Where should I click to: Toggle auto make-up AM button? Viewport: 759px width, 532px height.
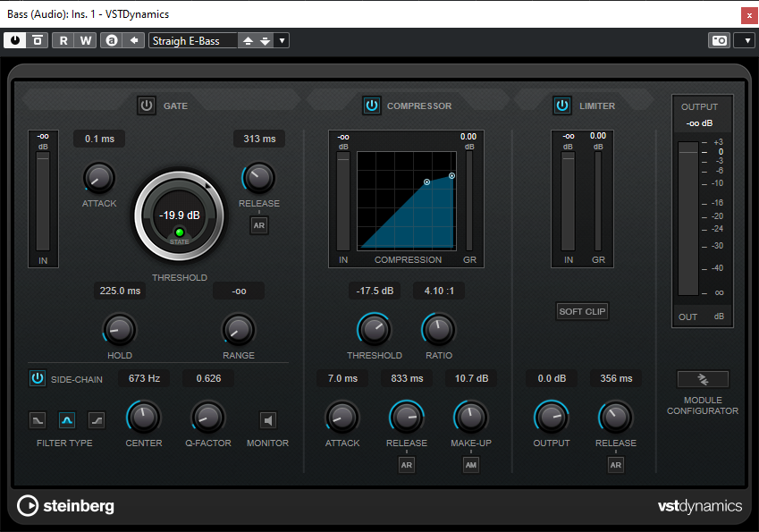pyautogui.click(x=471, y=465)
